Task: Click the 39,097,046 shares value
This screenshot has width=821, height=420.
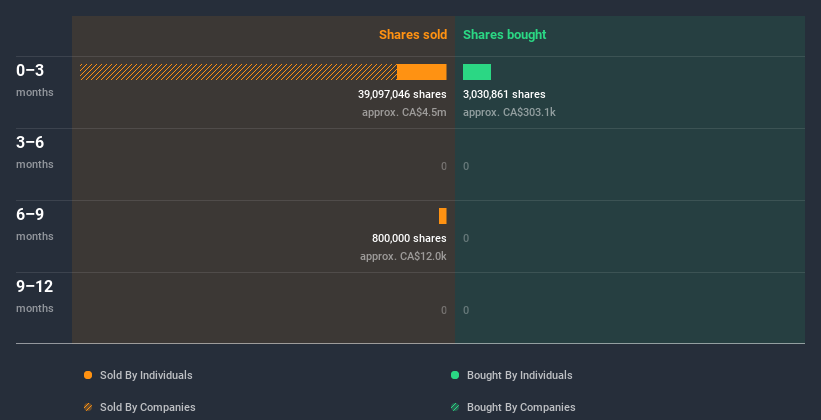Action: click(x=402, y=94)
